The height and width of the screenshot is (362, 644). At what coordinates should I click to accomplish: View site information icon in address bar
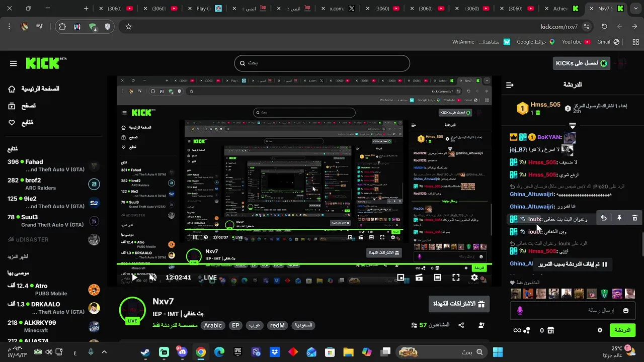tap(587, 27)
